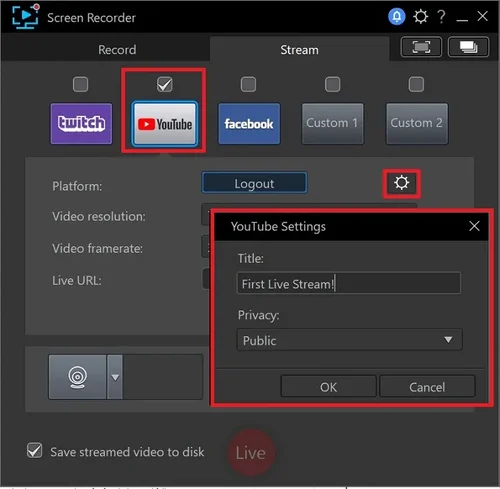Enable the Custom 1 checkbox
Image resolution: width=500 pixels, height=489 pixels.
[x=333, y=84]
